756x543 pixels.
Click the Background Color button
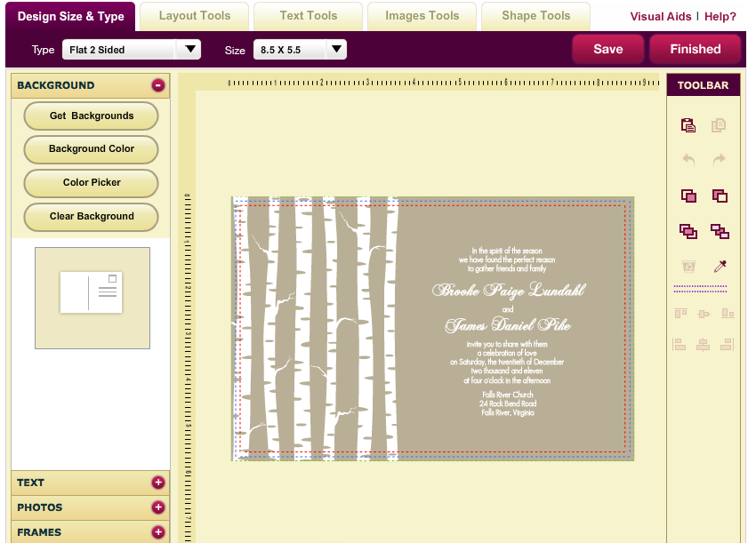click(x=92, y=149)
